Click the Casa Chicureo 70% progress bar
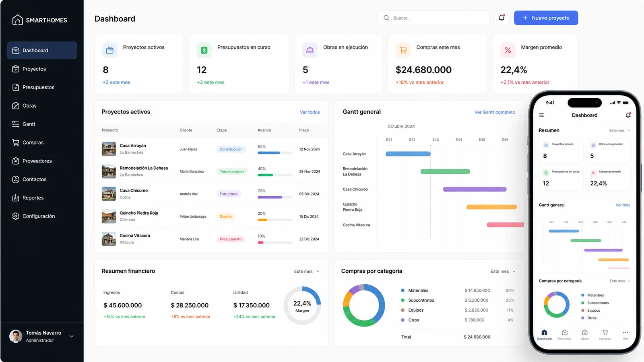Viewport: 644px width, 362px height. tap(275, 197)
